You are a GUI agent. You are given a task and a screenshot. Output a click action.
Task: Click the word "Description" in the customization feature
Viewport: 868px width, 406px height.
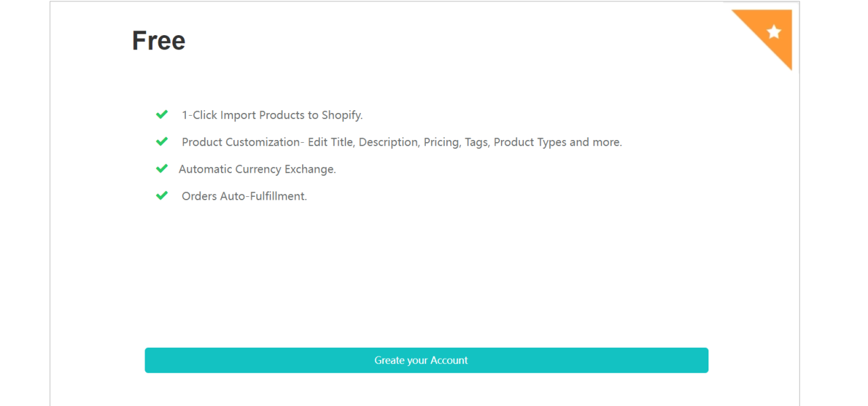pyautogui.click(x=388, y=142)
